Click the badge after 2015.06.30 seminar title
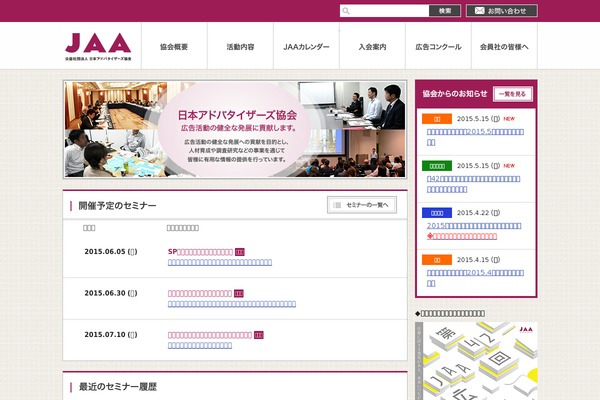 239,294
